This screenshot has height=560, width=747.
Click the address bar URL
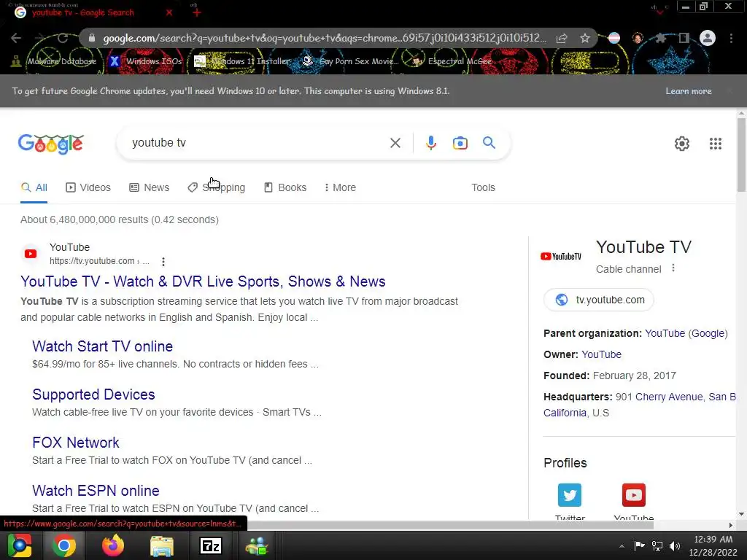point(324,38)
